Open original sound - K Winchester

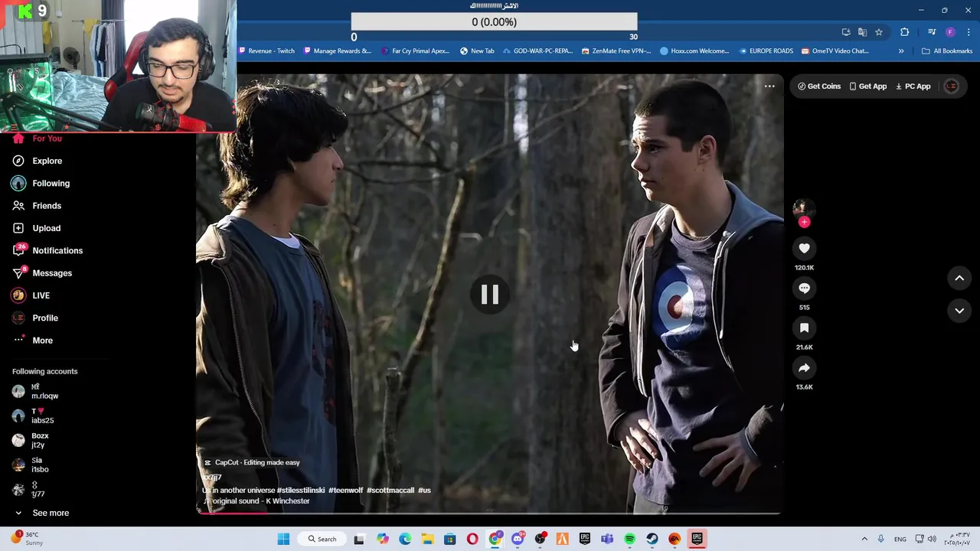pos(256,501)
